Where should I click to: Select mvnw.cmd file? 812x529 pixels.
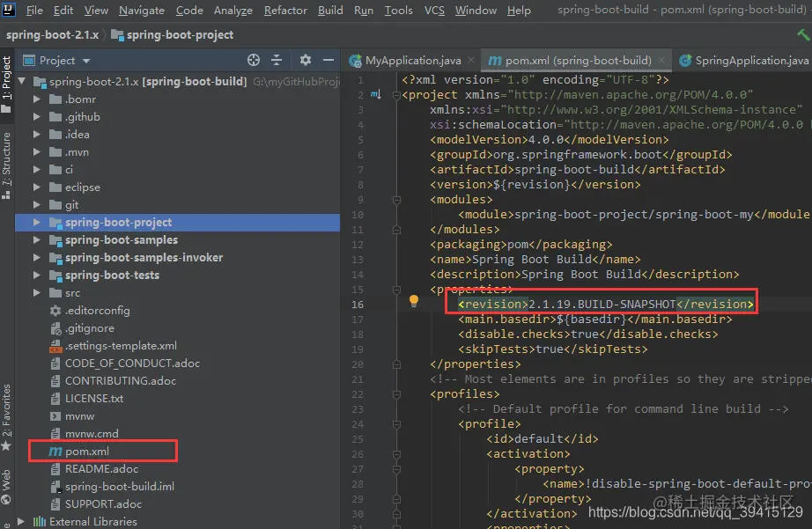[92, 434]
